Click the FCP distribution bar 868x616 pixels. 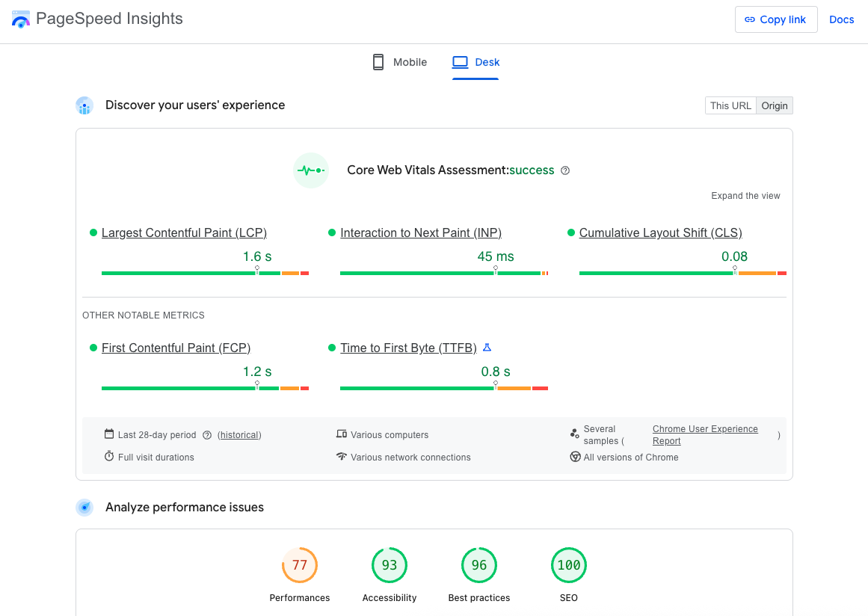pos(205,389)
